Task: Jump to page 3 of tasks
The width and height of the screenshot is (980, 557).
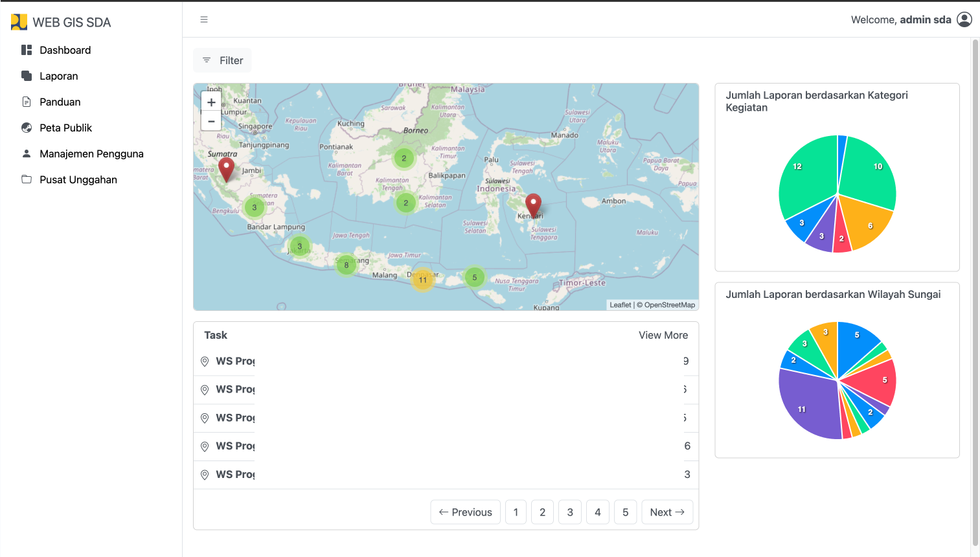Action: [x=570, y=512]
